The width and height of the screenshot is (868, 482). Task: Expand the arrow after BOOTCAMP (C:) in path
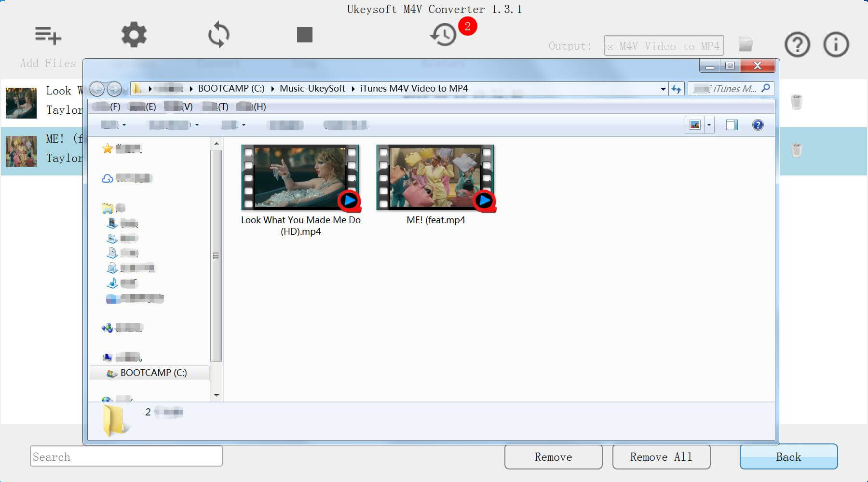tap(272, 89)
